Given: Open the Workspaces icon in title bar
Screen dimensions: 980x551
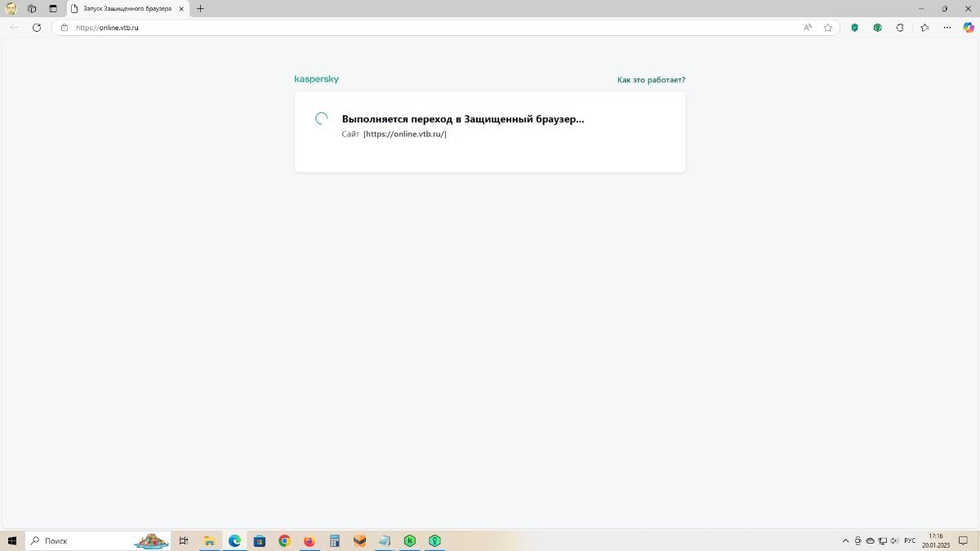Looking at the screenshot, I should point(32,9).
